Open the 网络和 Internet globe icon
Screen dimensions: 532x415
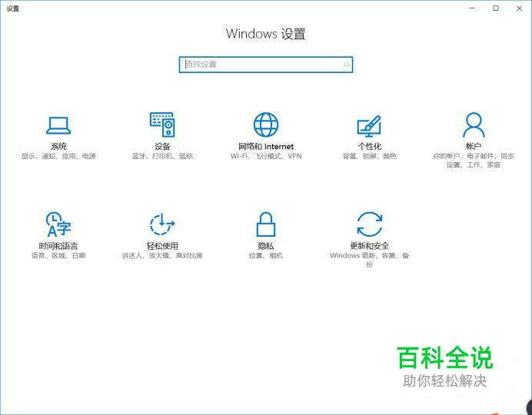point(266,124)
